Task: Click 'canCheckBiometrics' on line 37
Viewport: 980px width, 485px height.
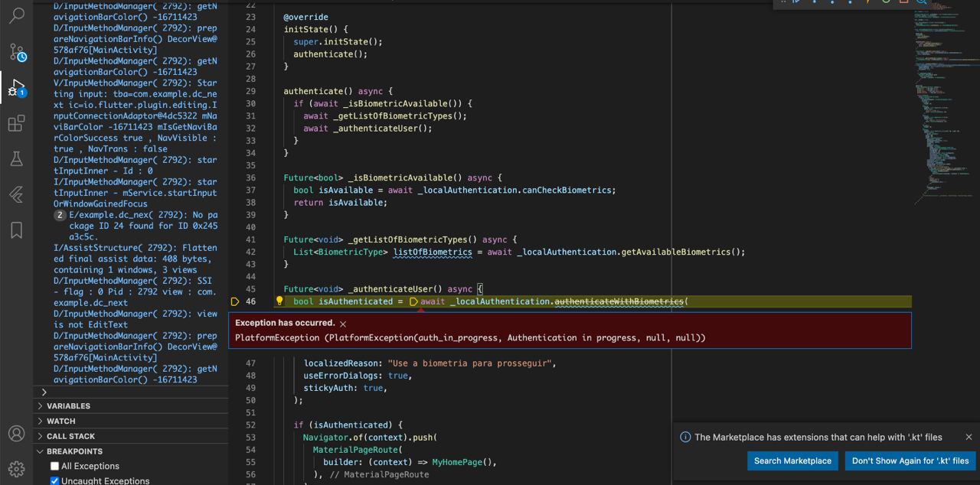Action: [x=567, y=190]
